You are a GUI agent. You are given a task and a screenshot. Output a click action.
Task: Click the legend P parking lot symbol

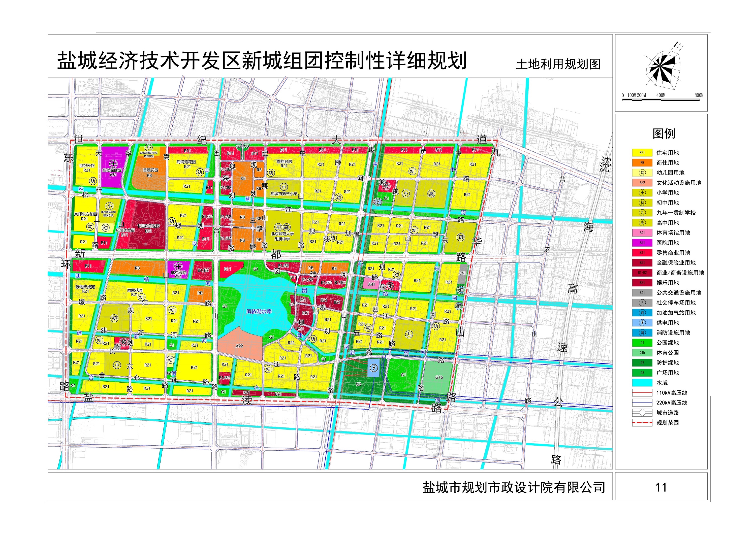(x=642, y=303)
